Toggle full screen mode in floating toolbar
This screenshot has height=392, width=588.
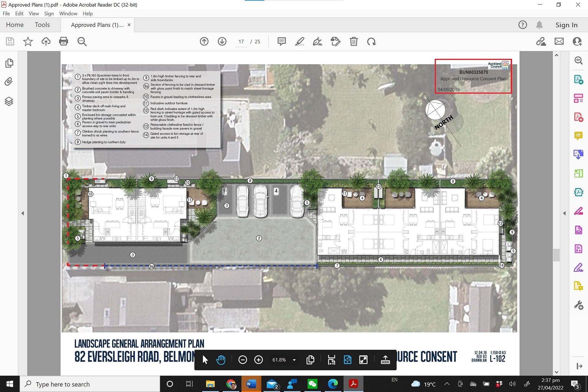[x=363, y=360]
